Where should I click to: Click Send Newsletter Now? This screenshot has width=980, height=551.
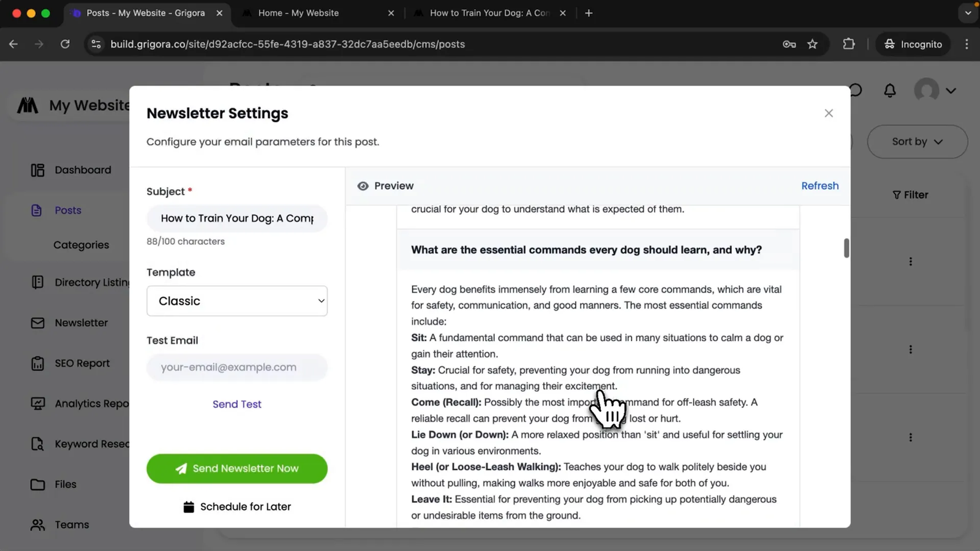click(x=236, y=468)
